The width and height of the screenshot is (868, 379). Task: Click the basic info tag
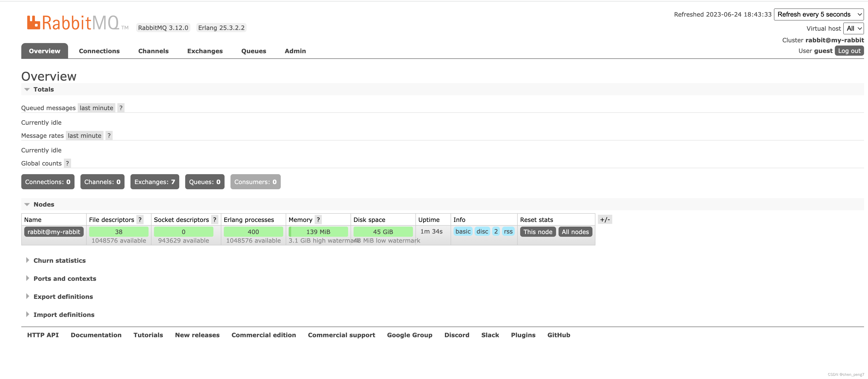(x=463, y=232)
